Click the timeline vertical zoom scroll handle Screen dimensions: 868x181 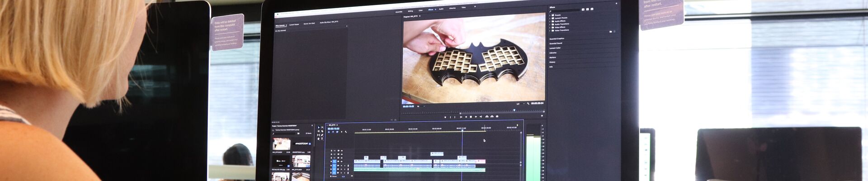tap(521, 133)
